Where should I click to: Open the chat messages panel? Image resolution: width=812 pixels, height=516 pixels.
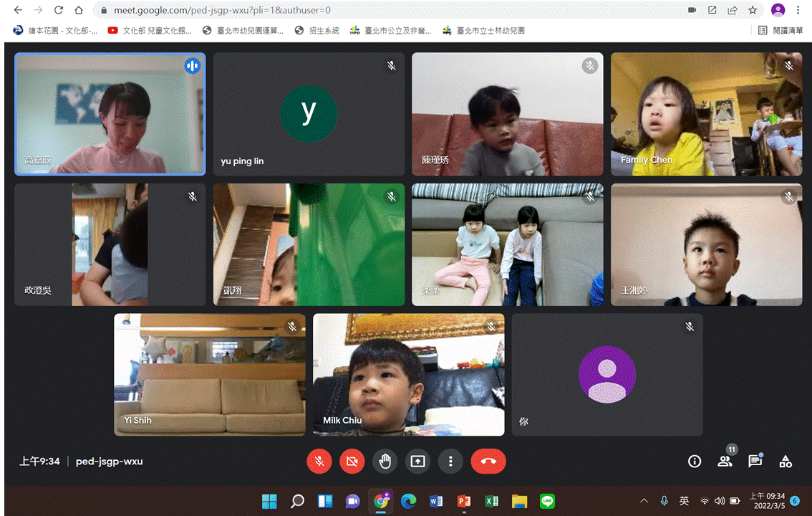point(755,462)
